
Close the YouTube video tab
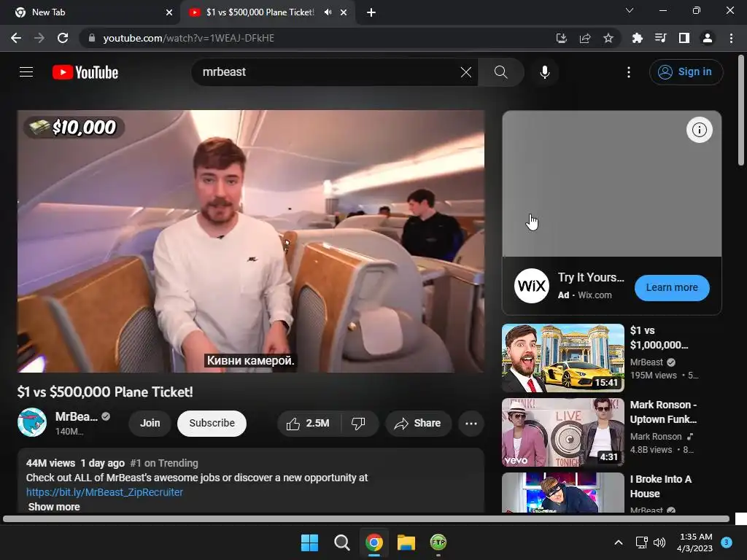344,12
